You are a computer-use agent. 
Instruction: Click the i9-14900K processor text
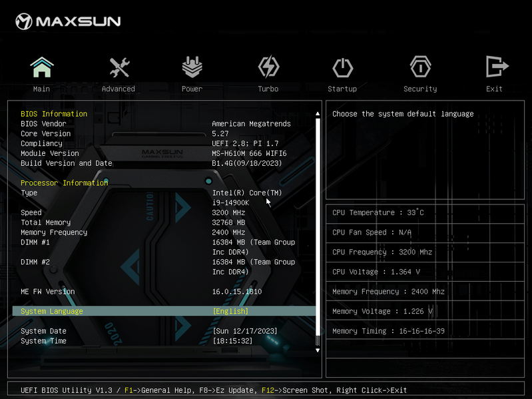[230, 202]
